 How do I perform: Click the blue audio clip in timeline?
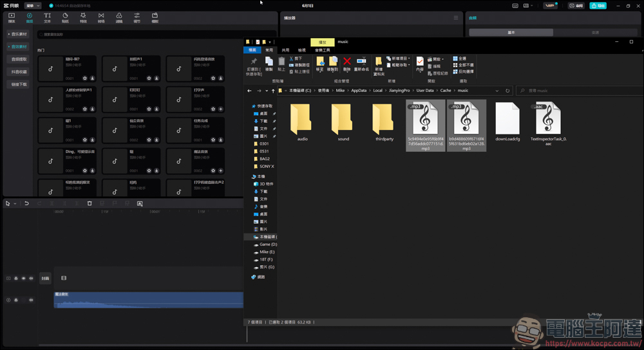click(x=148, y=300)
